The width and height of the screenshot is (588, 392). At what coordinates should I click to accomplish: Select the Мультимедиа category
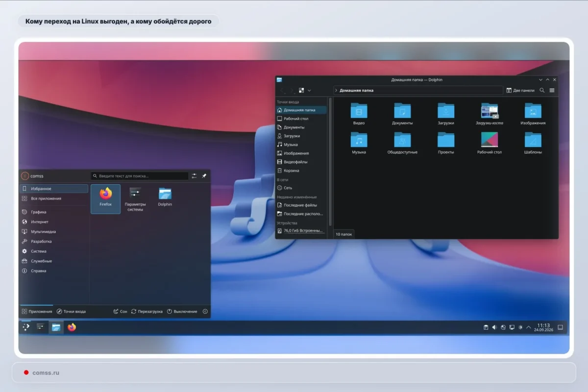pos(54,232)
